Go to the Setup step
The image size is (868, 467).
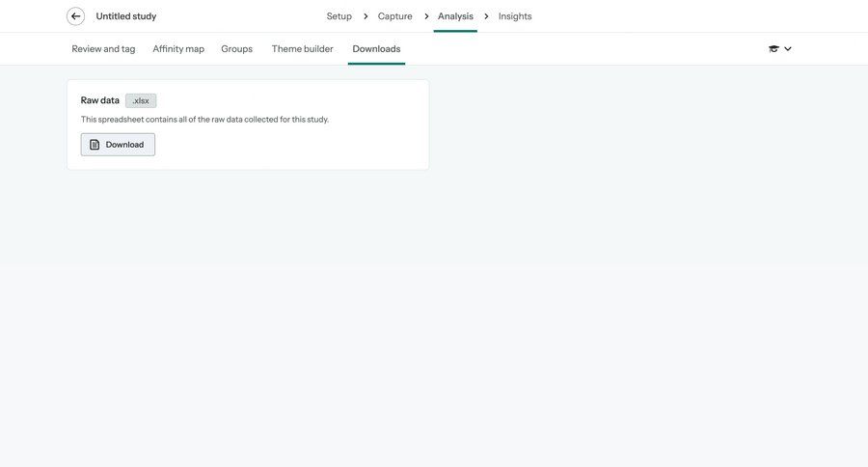[339, 16]
